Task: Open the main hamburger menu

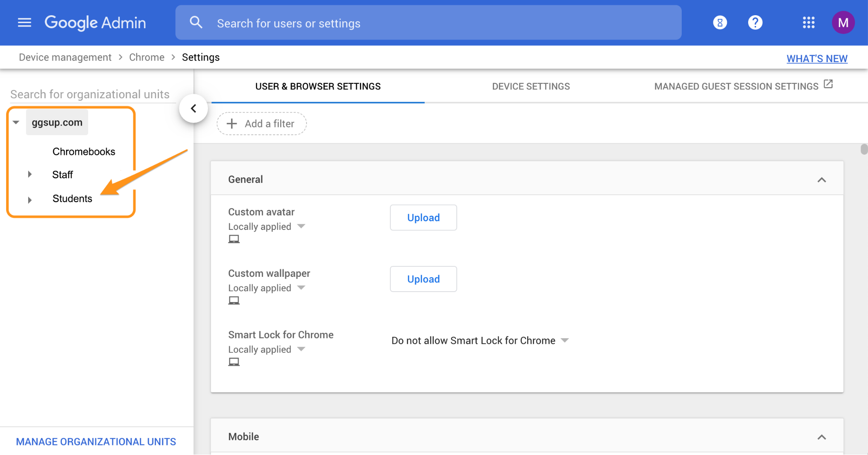Action: [24, 23]
